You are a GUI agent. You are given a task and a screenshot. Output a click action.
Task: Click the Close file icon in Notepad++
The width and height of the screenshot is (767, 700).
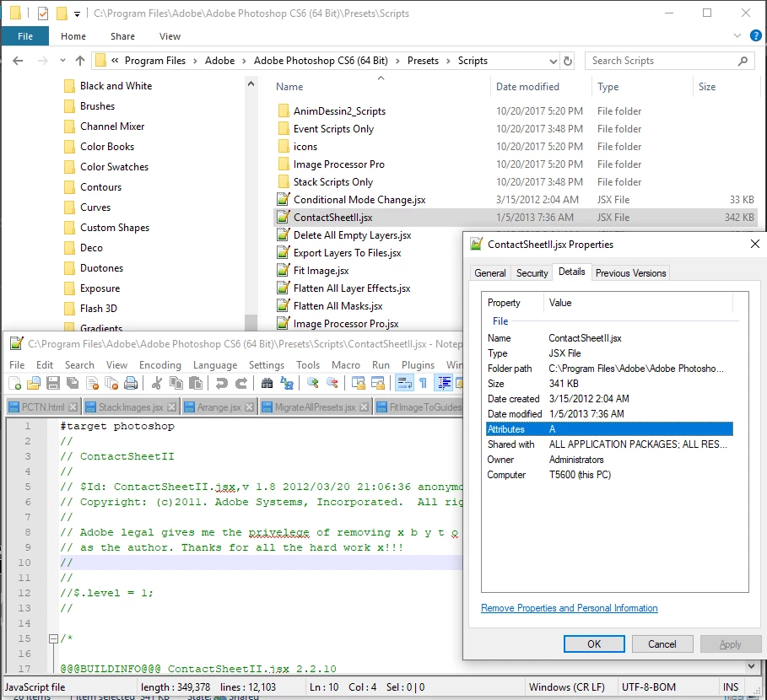click(x=92, y=383)
